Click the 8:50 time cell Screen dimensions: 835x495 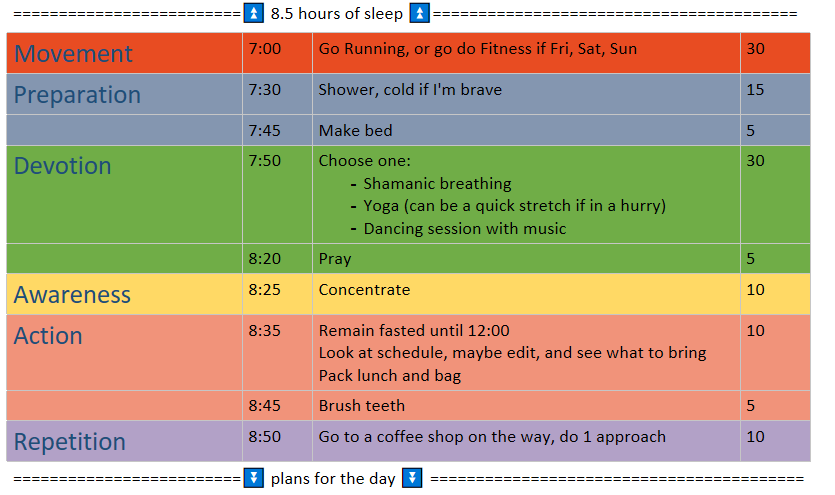265,437
